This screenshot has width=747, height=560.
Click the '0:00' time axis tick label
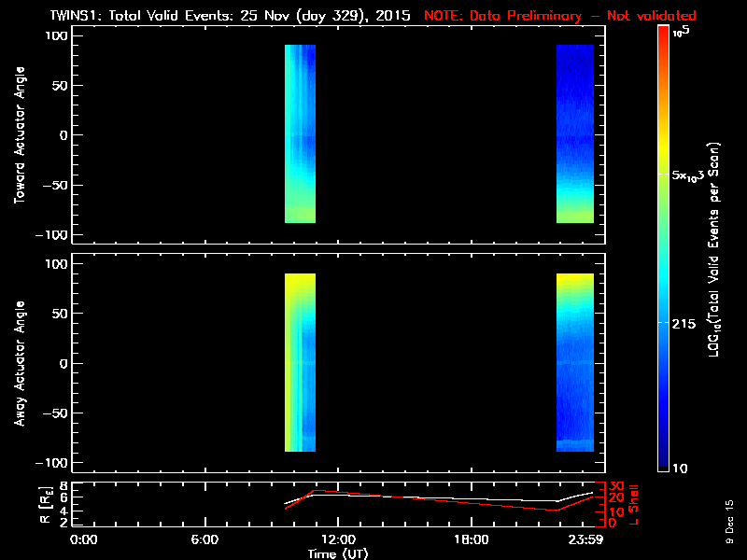(84, 540)
